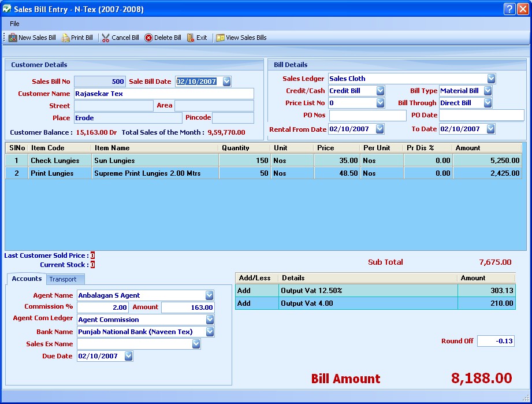Click the Details column header
Image resolution: width=532 pixels, height=404 pixels.
tap(368, 278)
